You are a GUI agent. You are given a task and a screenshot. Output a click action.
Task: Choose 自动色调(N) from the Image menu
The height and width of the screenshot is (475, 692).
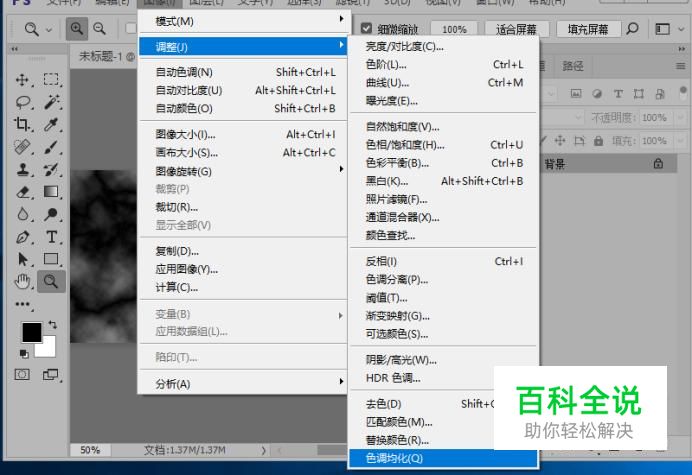243,72
